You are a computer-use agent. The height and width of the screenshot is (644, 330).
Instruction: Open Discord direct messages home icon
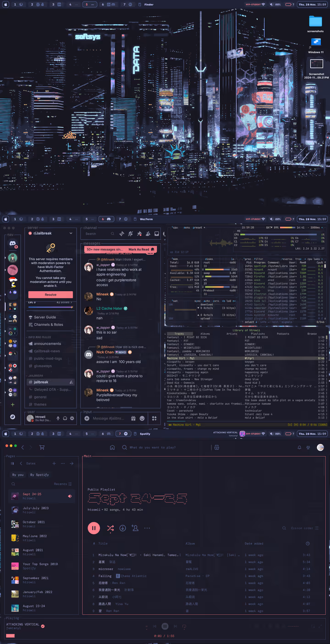point(13,245)
